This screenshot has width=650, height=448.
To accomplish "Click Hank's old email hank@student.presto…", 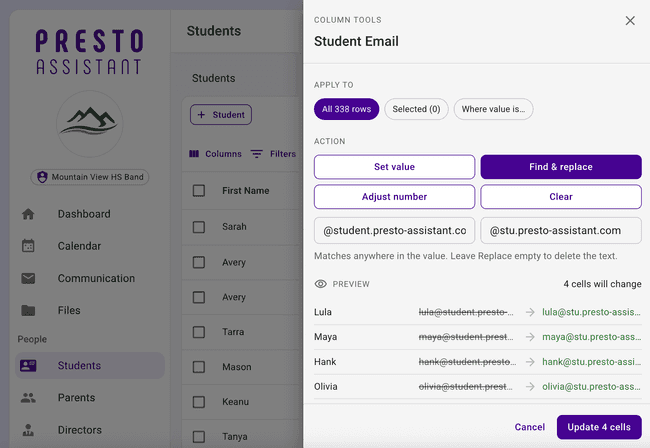I will click(467, 362).
